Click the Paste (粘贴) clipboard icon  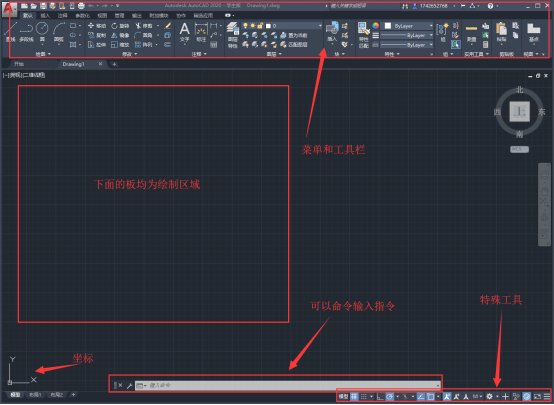pyautogui.click(x=501, y=32)
